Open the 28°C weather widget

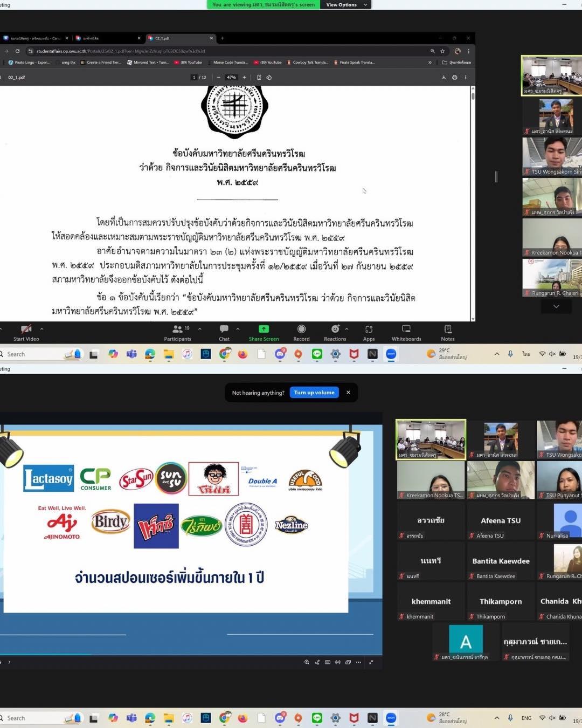pyautogui.click(x=447, y=718)
